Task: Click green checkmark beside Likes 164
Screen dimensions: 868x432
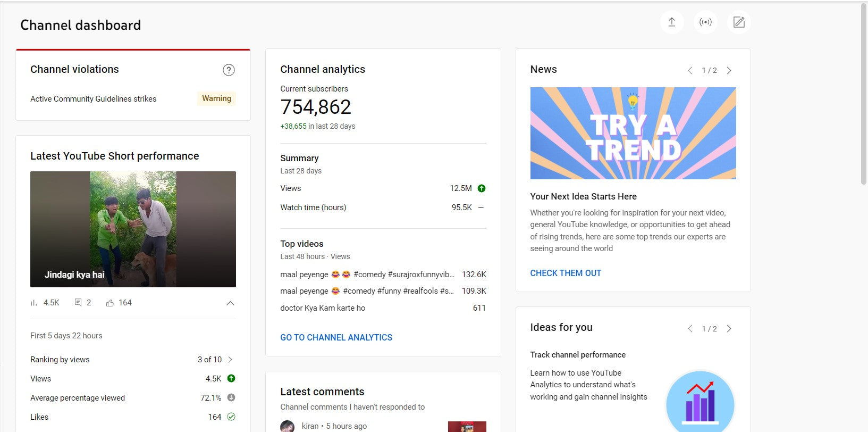Action: pos(231,417)
